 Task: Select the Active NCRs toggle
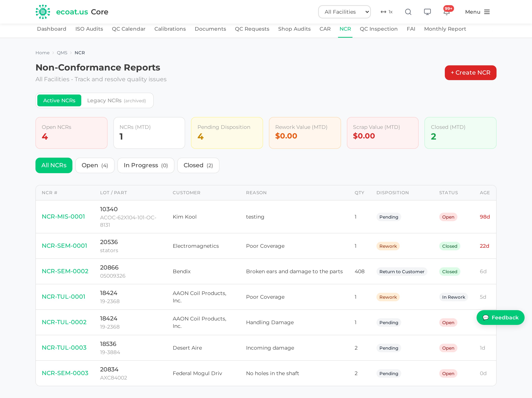[x=59, y=100]
